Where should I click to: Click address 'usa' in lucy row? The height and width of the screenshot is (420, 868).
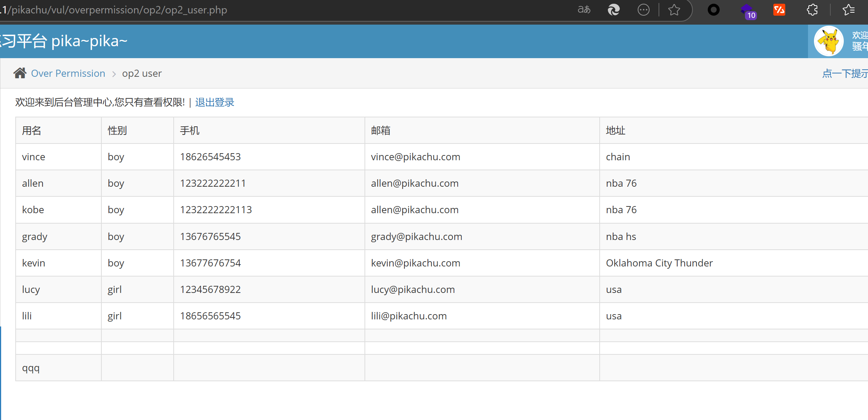click(614, 290)
